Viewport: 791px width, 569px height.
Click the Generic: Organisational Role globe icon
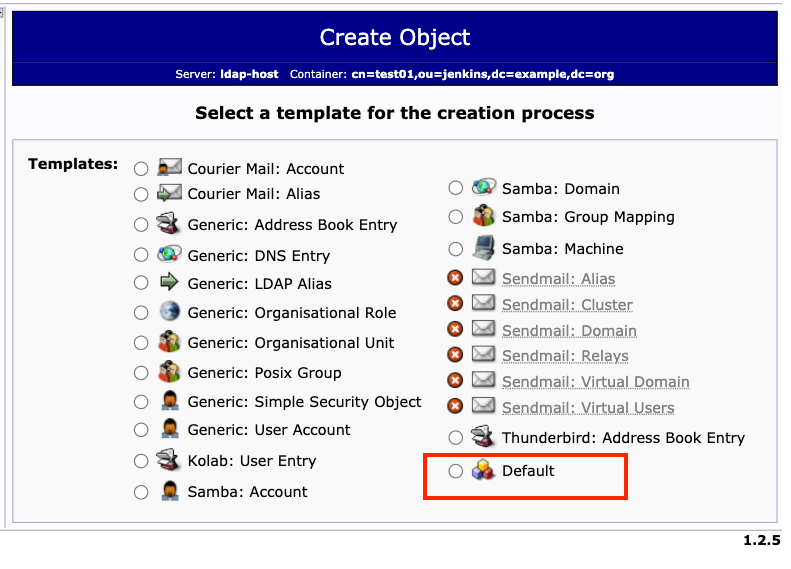click(170, 312)
